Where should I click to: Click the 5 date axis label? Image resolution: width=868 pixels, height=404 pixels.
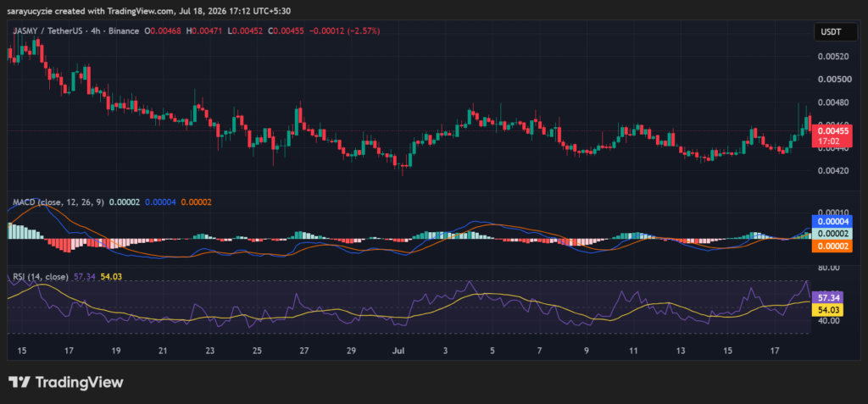click(x=492, y=351)
